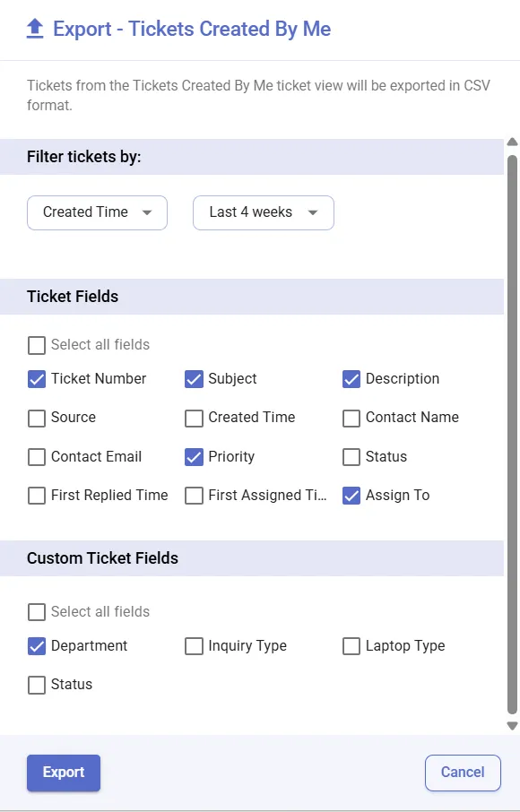This screenshot has width=520, height=812.
Task: Enable the Select all fields checkbox under Ticket Fields
Action: click(36, 345)
